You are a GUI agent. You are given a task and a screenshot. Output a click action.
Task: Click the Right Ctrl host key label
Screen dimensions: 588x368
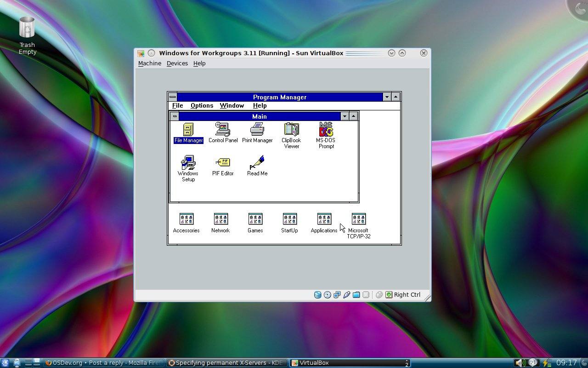click(x=407, y=295)
